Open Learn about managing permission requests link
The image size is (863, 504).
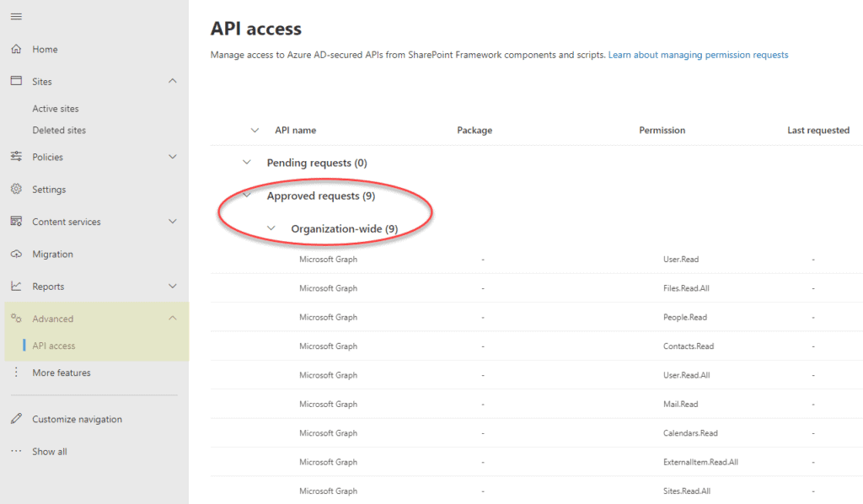(698, 55)
